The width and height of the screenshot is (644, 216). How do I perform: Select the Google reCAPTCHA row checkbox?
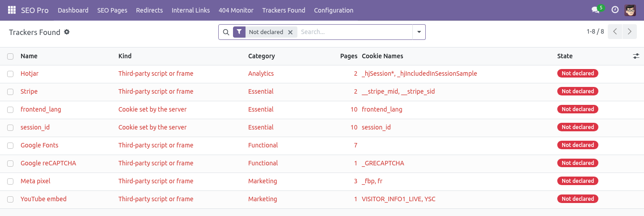[10, 163]
